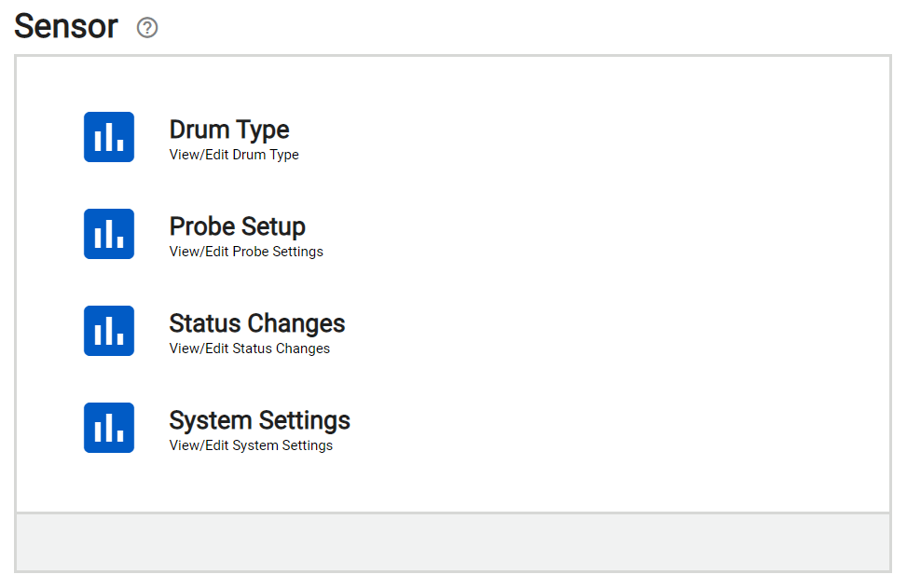
Task: Click empty white area below System Settings
Action: 453,483
